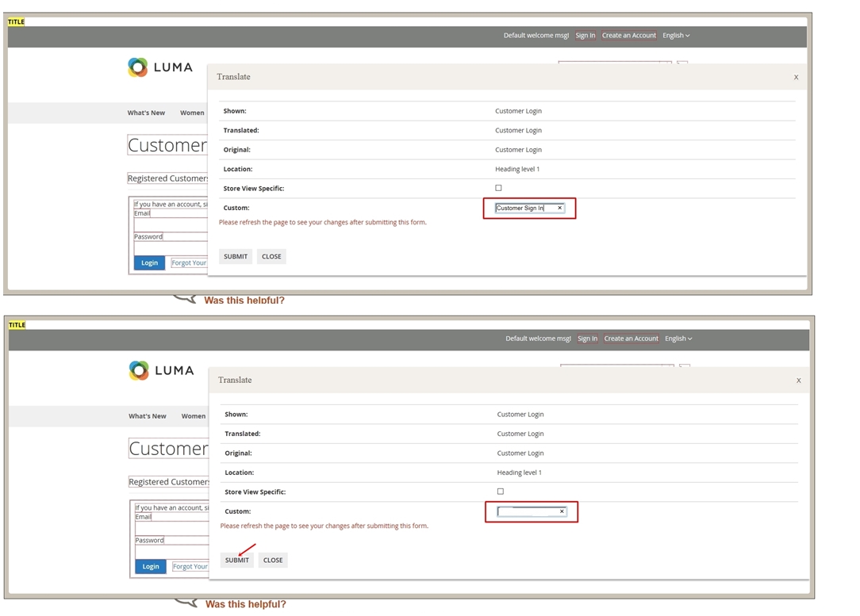860x616 pixels.
Task: Open the Women menu
Action: pyautogui.click(x=192, y=113)
